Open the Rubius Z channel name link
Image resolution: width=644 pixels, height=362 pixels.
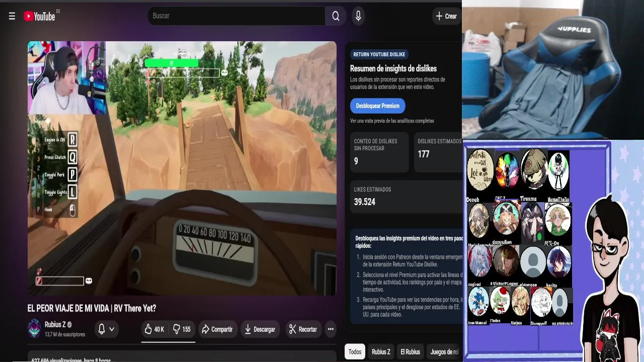coord(55,324)
